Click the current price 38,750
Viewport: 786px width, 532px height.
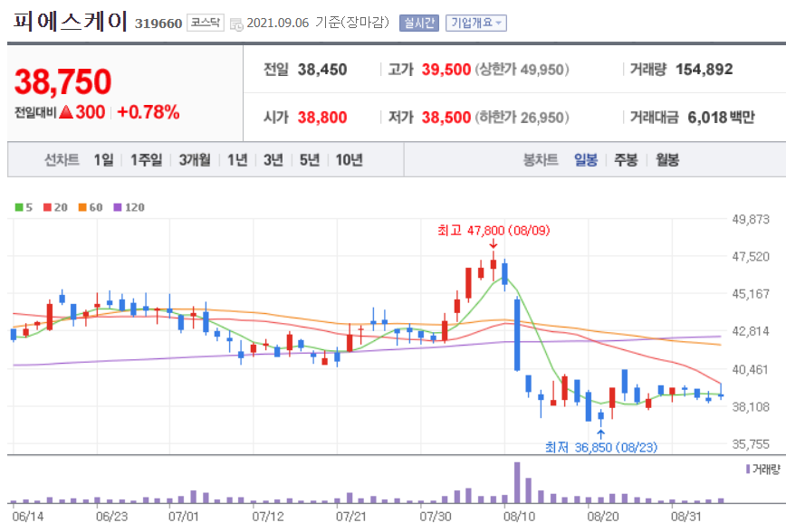[63, 81]
